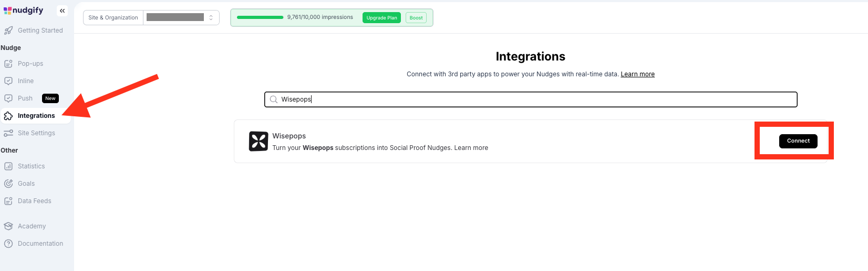868x271 pixels.
Task: Click the Integrations page heading
Action: (531, 56)
